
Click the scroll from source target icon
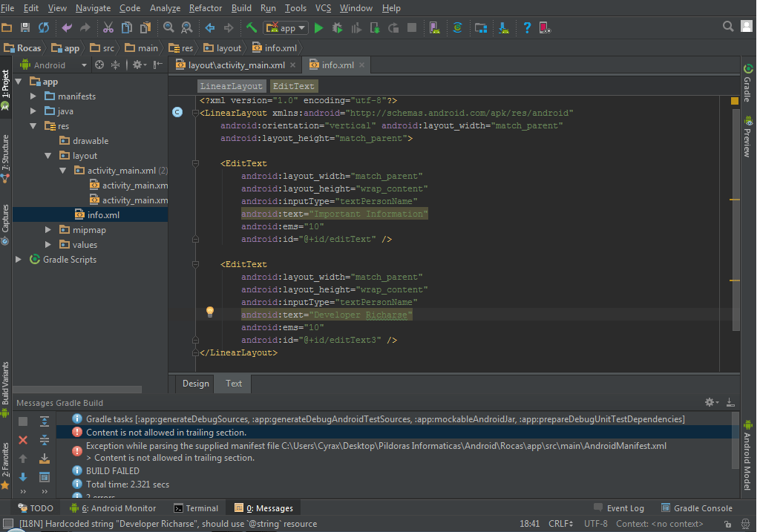[x=99, y=65]
